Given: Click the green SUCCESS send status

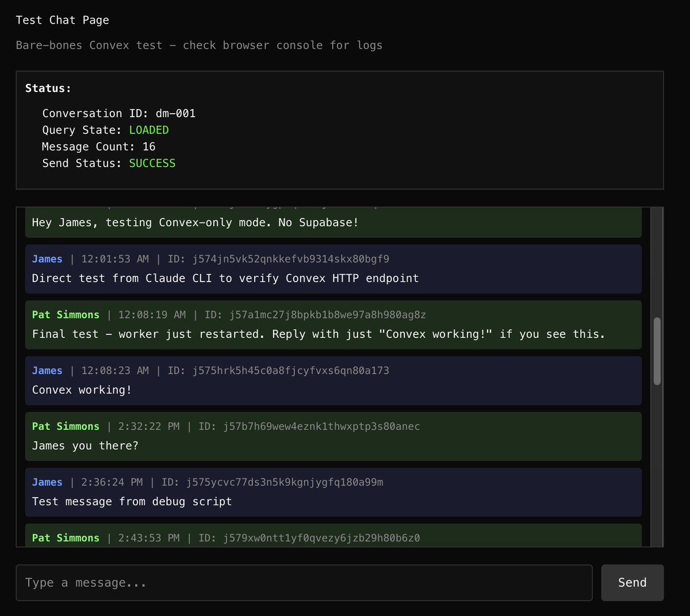Looking at the screenshot, I should coord(152,163).
